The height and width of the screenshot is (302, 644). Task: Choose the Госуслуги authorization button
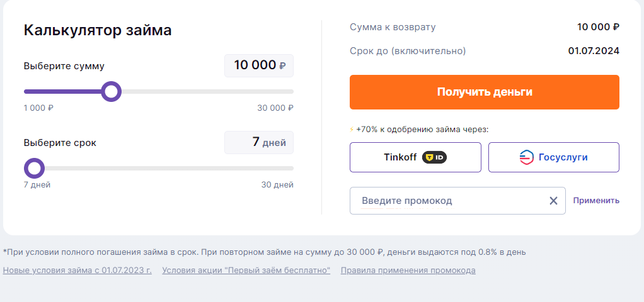pyautogui.click(x=554, y=157)
